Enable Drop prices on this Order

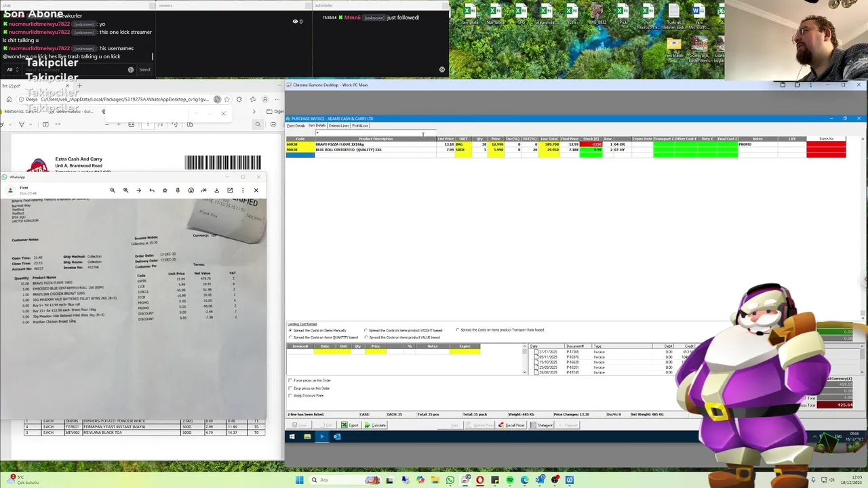tap(291, 388)
